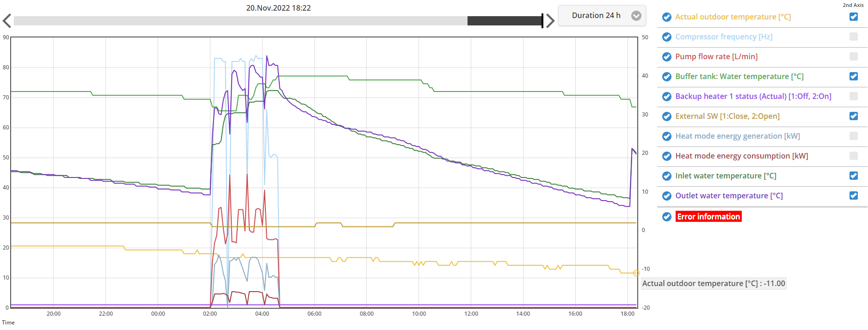Toggle Actual outdoor temperature series circle icon
This screenshot has width=868, height=330.
[x=666, y=17]
